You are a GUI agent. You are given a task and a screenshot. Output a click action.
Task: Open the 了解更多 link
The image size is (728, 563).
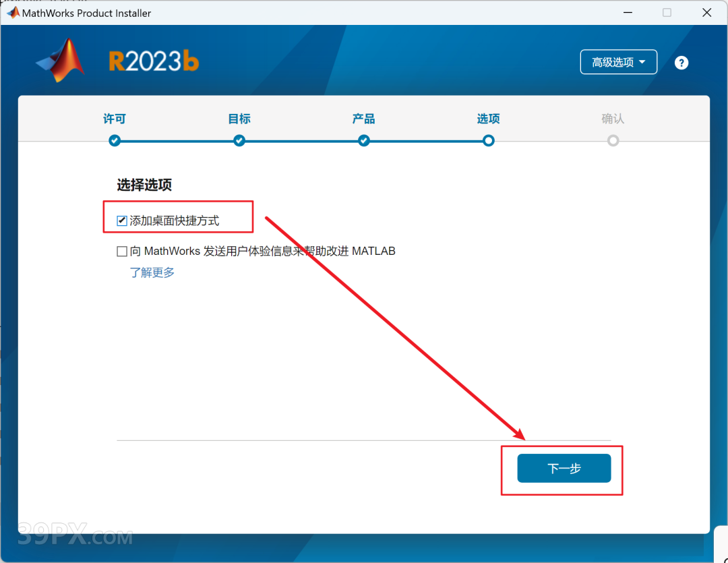coord(152,272)
